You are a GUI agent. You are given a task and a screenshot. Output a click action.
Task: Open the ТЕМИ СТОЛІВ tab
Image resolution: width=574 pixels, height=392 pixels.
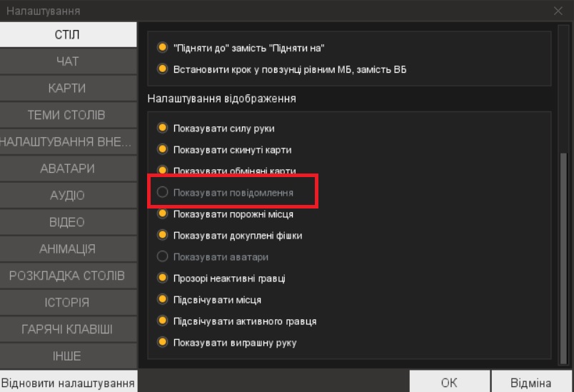pos(68,115)
